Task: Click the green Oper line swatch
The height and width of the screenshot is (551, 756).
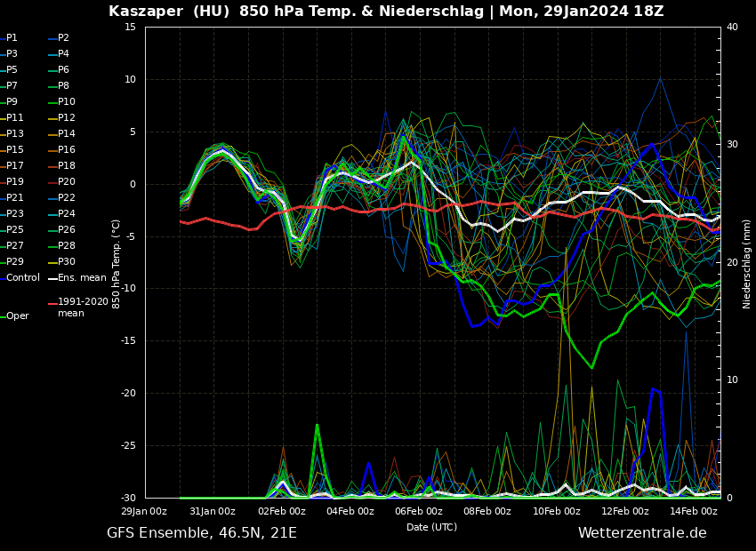Action: point(3,316)
